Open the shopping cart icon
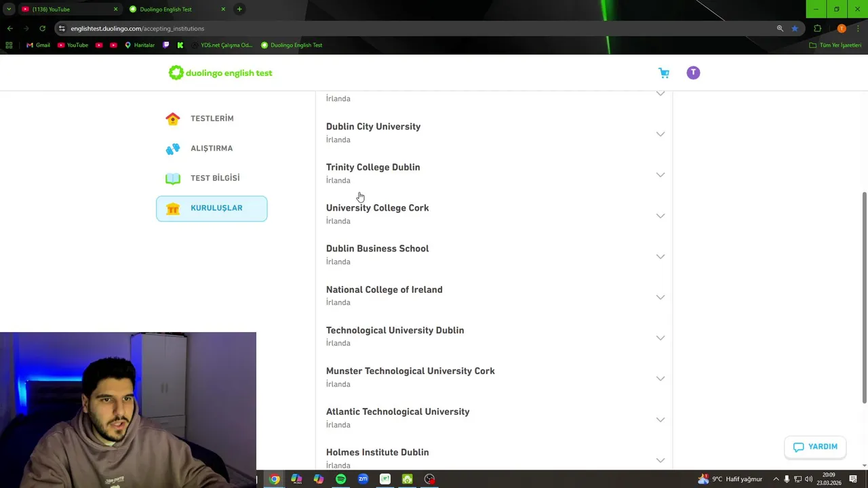This screenshot has height=488, width=868. (x=664, y=73)
